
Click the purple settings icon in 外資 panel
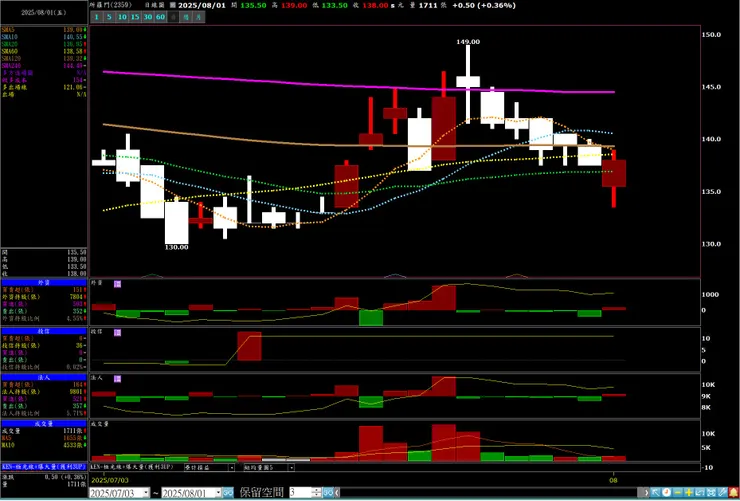(x=118, y=284)
